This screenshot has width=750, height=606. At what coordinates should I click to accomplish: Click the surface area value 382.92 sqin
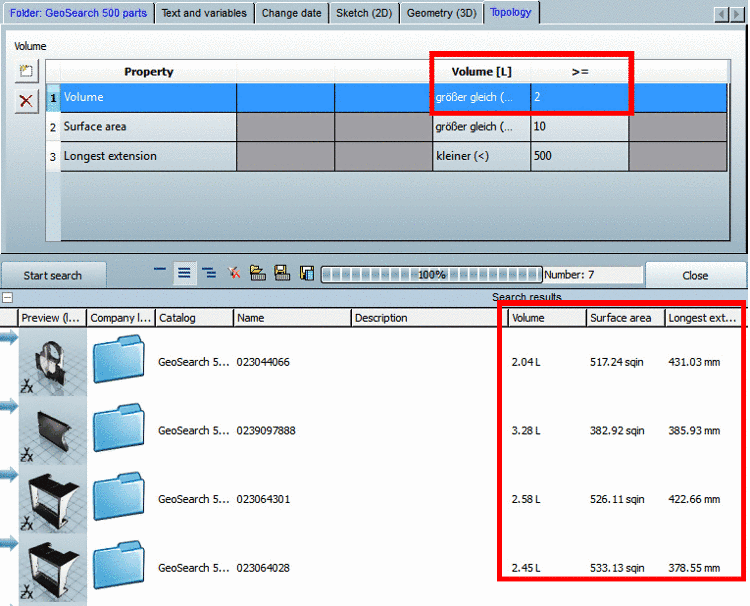point(617,430)
